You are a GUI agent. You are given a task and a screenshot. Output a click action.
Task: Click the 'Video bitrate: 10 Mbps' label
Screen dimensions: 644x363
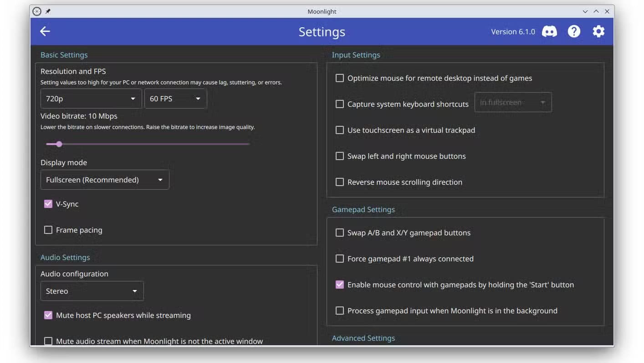coord(79,116)
